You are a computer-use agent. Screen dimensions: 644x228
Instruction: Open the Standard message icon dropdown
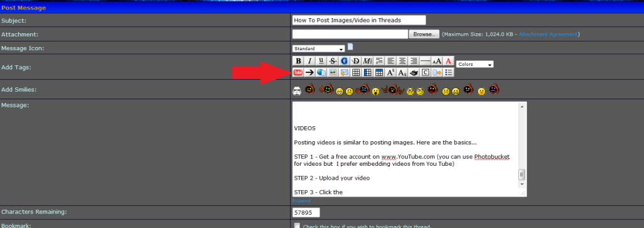[319, 48]
